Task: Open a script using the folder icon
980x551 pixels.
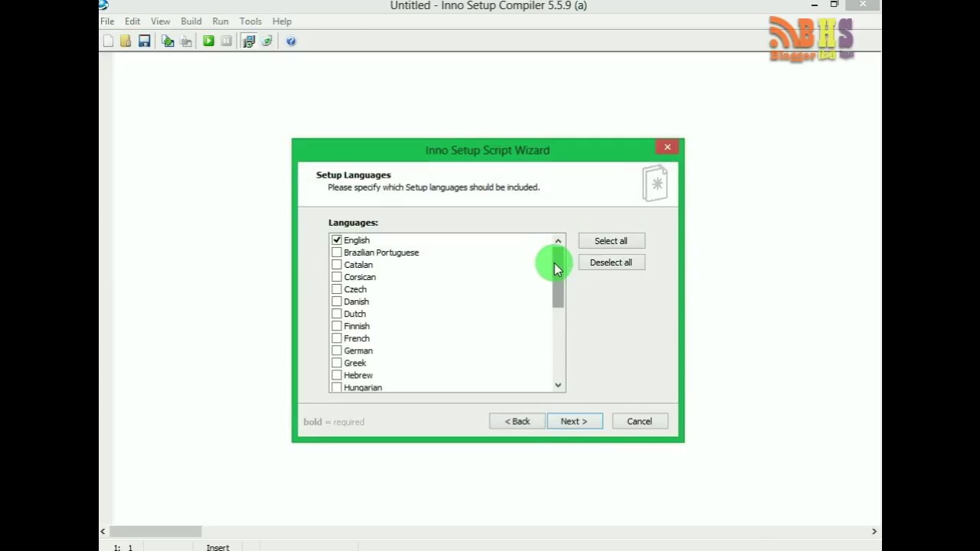Action: [126, 41]
